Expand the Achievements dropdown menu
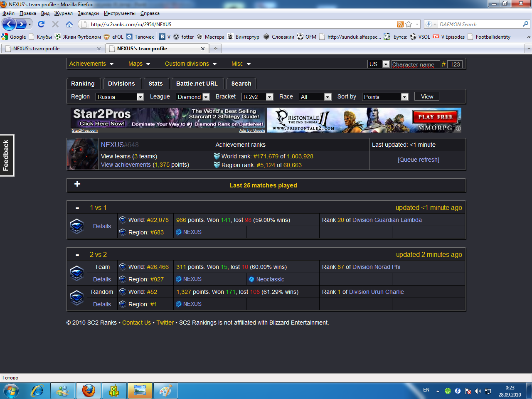 coord(91,64)
